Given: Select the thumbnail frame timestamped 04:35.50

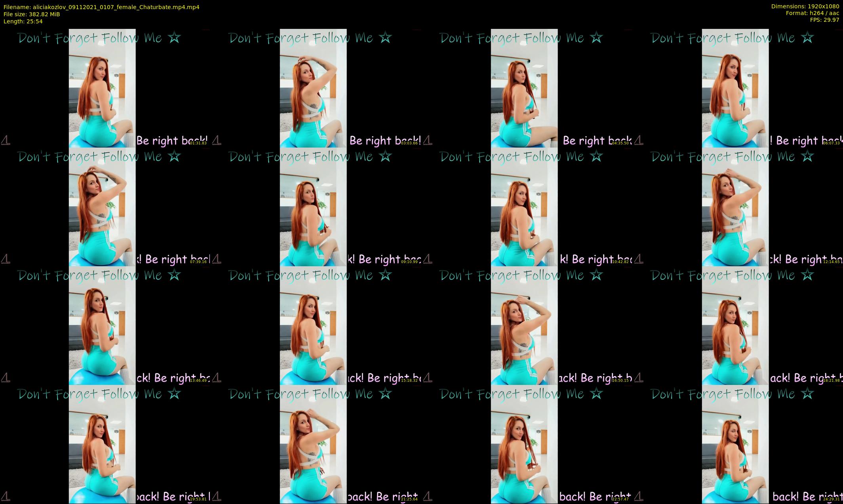Looking at the screenshot, I should pyautogui.click(x=527, y=88).
